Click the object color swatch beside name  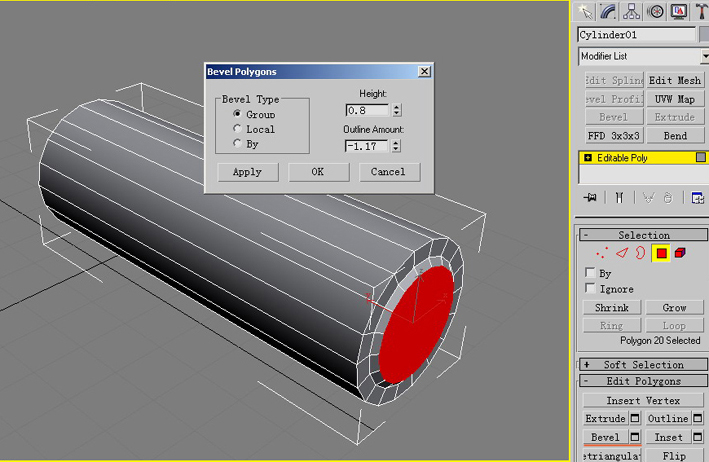click(x=704, y=35)
